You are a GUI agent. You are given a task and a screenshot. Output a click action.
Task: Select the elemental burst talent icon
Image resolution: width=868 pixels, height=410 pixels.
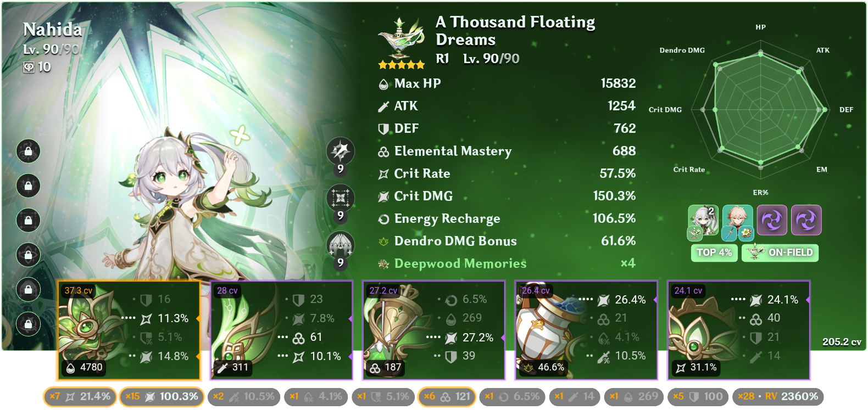point(341,245)
